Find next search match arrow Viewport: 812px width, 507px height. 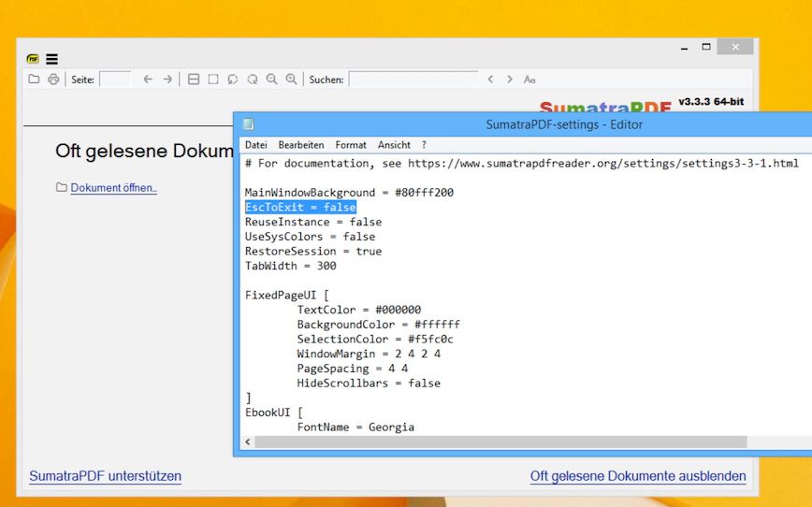point(510,80)
